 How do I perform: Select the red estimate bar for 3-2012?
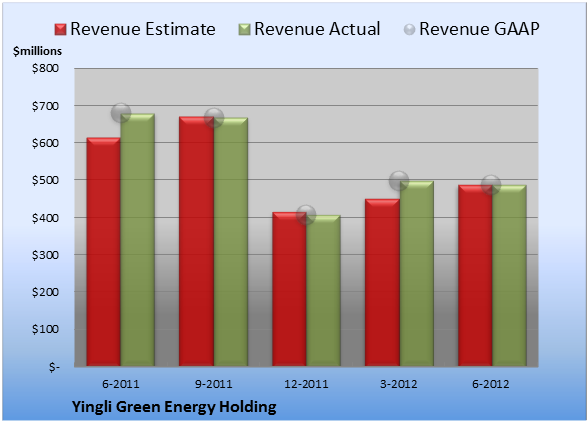[x=382, y=282]
